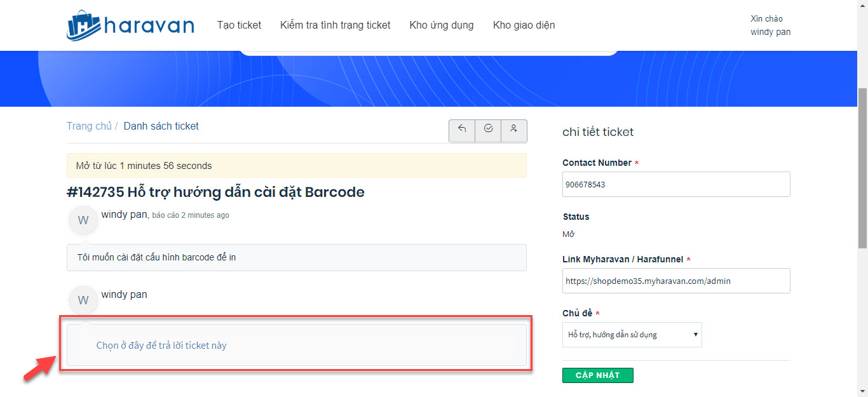Click the Trang chủ breadcrumb link
This screenshot has width=868, height=397.
(89, 126)
